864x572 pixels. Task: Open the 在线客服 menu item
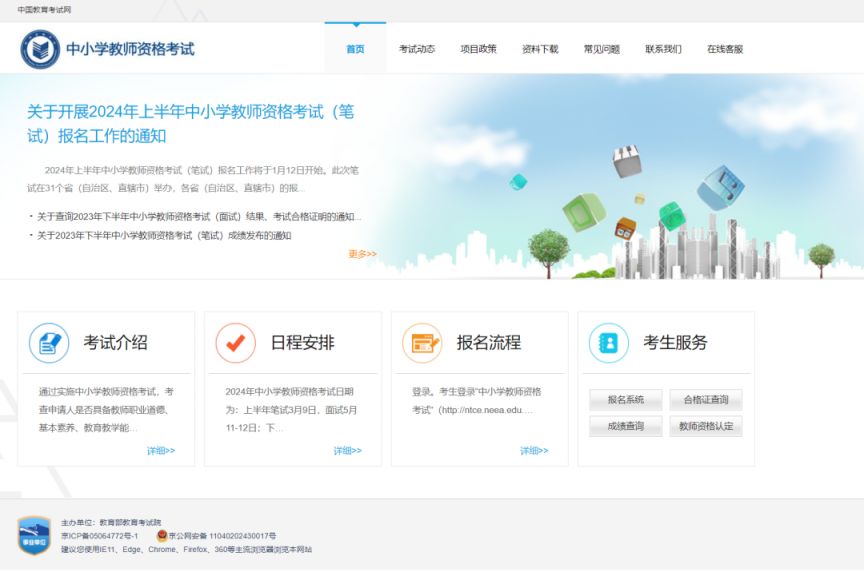point(726,49)
